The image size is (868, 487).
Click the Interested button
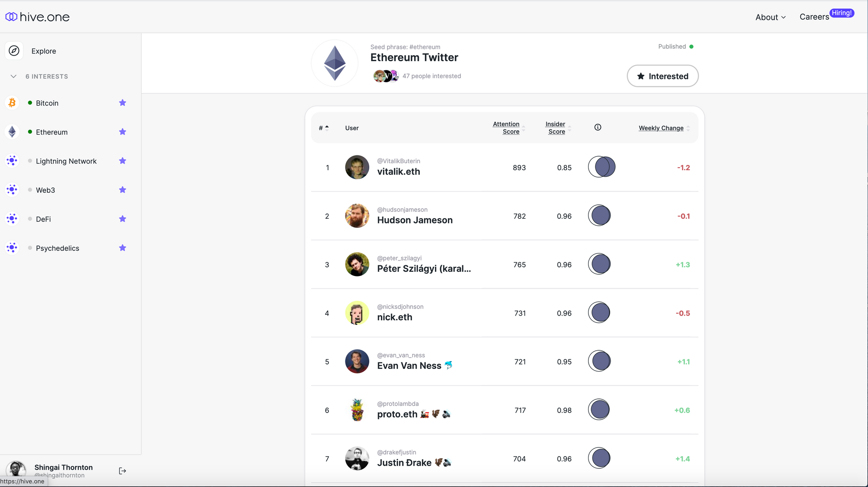click(662, 76)
